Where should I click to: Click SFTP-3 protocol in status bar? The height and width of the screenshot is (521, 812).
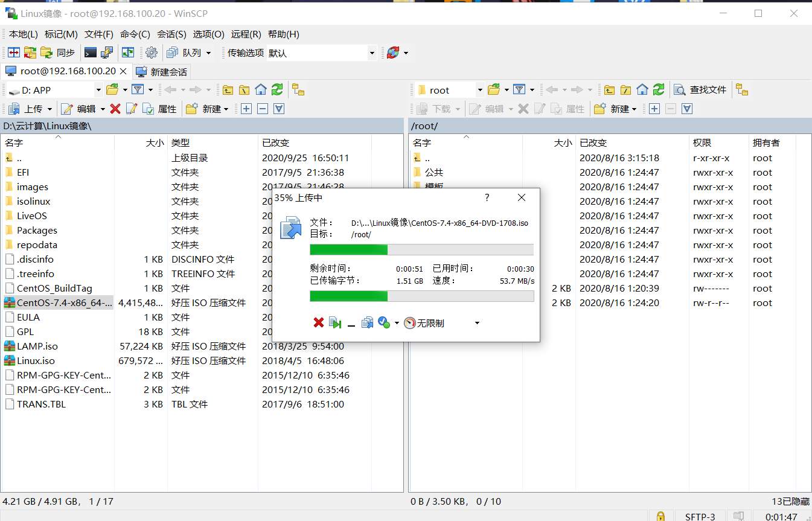pyautogui.click(x=700, y=517)
